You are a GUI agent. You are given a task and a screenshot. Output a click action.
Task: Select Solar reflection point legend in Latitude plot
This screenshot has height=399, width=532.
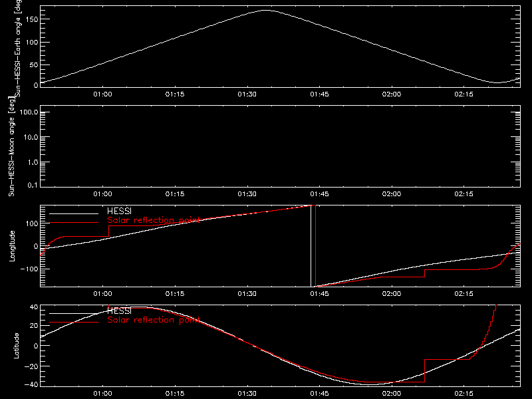(x=154, y=320)
